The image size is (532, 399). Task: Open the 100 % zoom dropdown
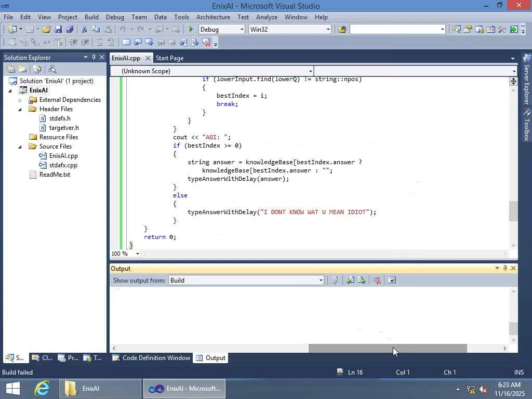[x=137, y=254]
